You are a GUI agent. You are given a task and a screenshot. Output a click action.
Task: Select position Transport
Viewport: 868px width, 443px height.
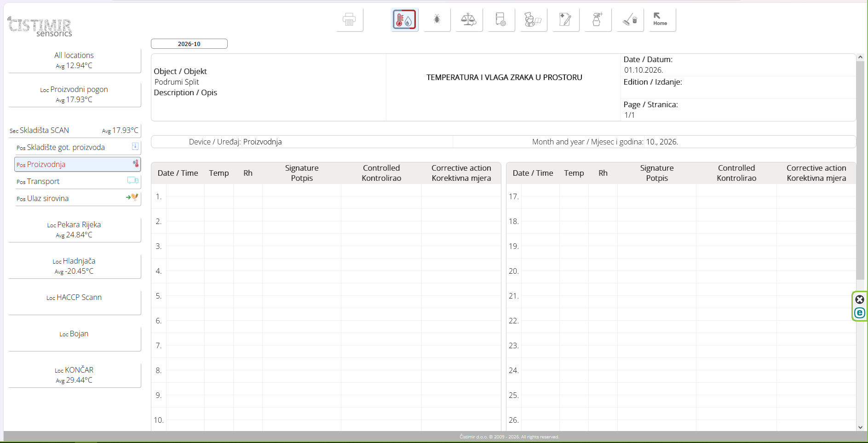pos(77,181)
